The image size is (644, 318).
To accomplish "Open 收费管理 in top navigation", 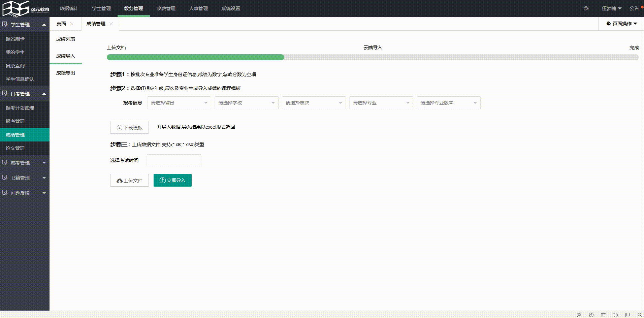I will pos(166,8).
